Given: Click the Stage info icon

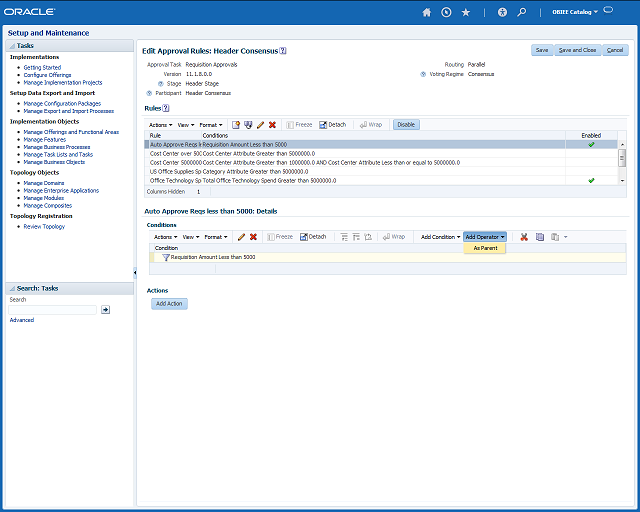Looking at the screenshot, I should [x=161, y=84].
